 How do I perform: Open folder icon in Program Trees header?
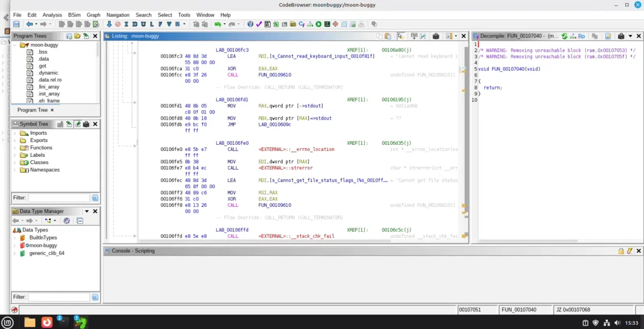(x=78, y=36)
